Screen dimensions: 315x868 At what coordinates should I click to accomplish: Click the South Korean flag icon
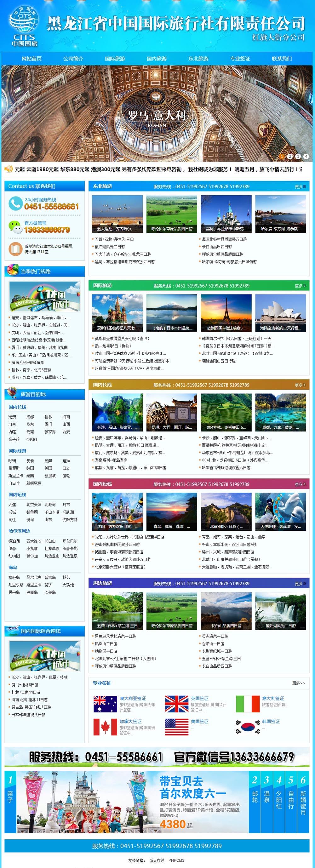[x=248, y=727]
